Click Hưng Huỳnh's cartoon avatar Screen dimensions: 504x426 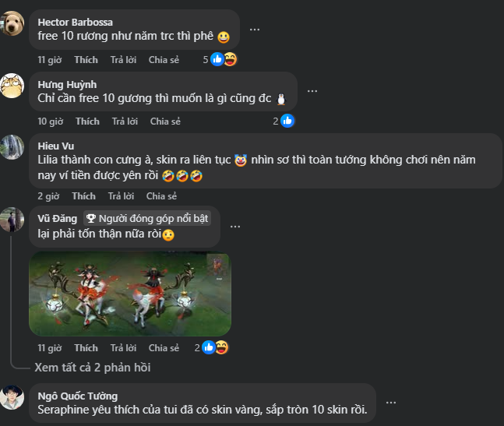point(12,85)
